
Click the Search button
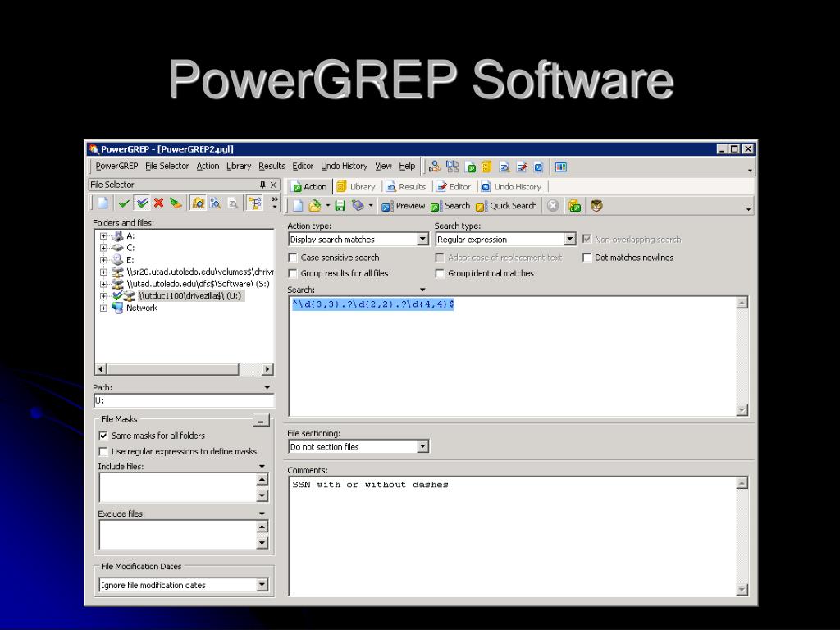pyautogui.click(x=450, y=206)
